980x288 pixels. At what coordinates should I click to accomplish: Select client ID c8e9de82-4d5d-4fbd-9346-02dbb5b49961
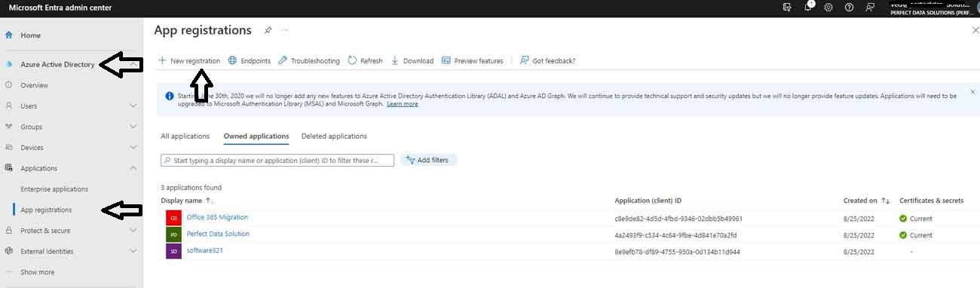[x=678, y=219]
